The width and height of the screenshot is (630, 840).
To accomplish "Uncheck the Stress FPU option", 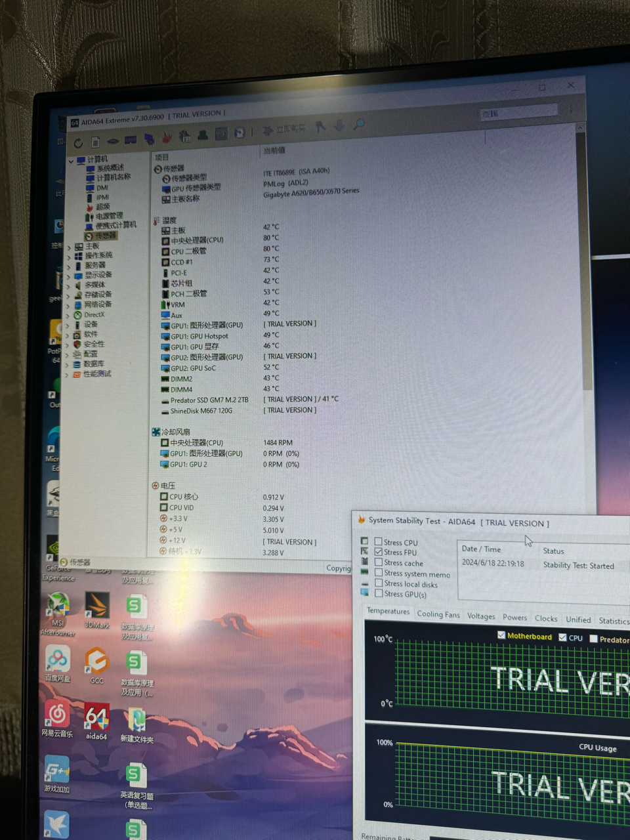I will pyautogui.click(x=379, y=552).
